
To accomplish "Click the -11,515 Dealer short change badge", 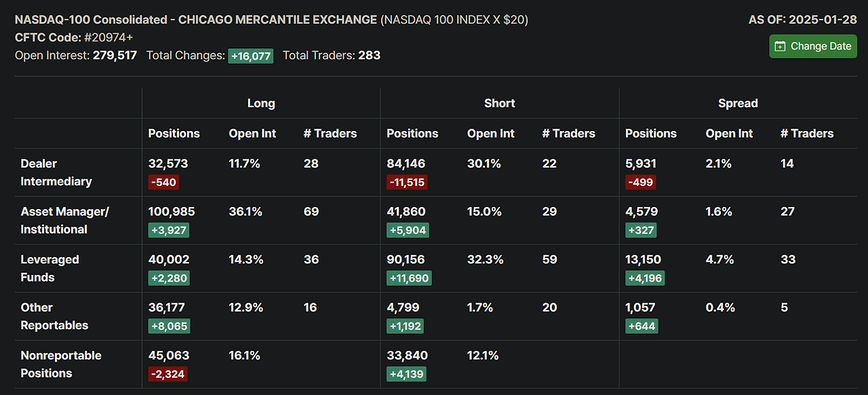I will 407,182.
